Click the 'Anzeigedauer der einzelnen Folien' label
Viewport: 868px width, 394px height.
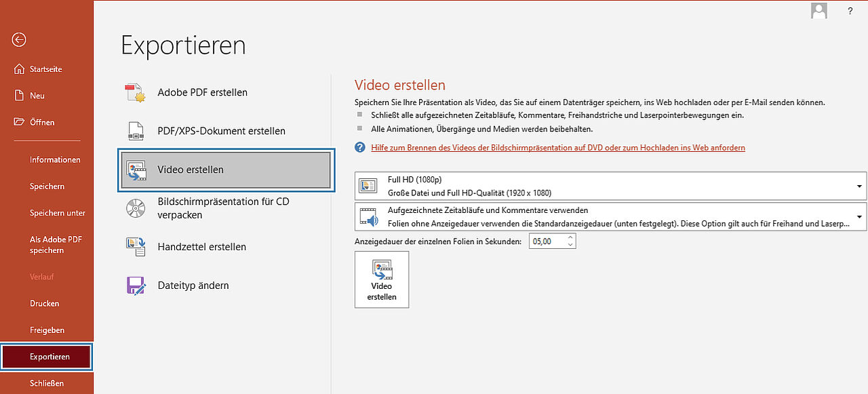(x=438, y=241)
